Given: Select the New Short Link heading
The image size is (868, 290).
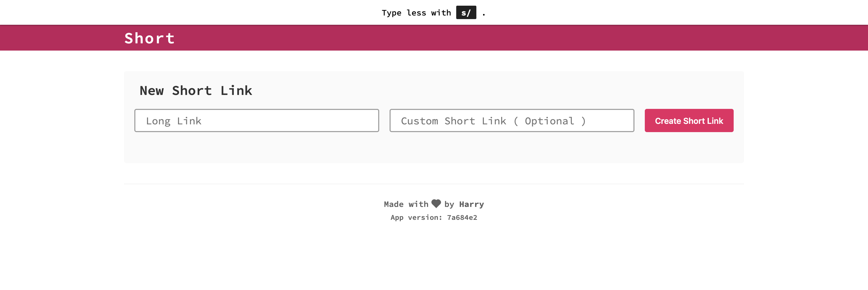Looking at the screenshot, I should tap(196, 91).
